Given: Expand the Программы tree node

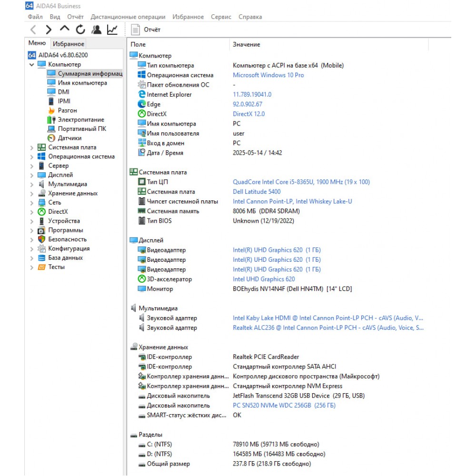Looking at the screenshot, I should coord(31,230).
